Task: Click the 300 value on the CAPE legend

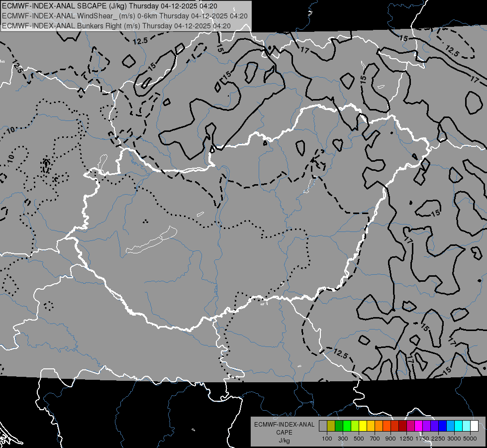Action: point(343,439)
